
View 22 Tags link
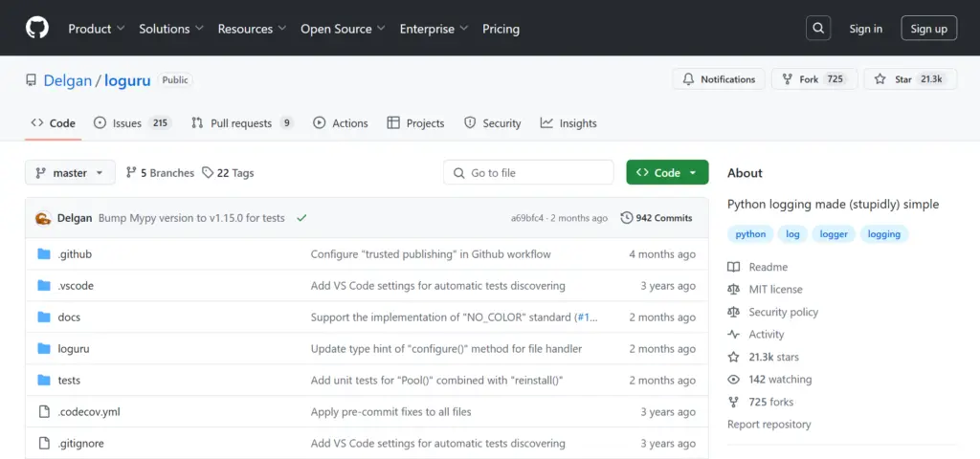[228, 172]
